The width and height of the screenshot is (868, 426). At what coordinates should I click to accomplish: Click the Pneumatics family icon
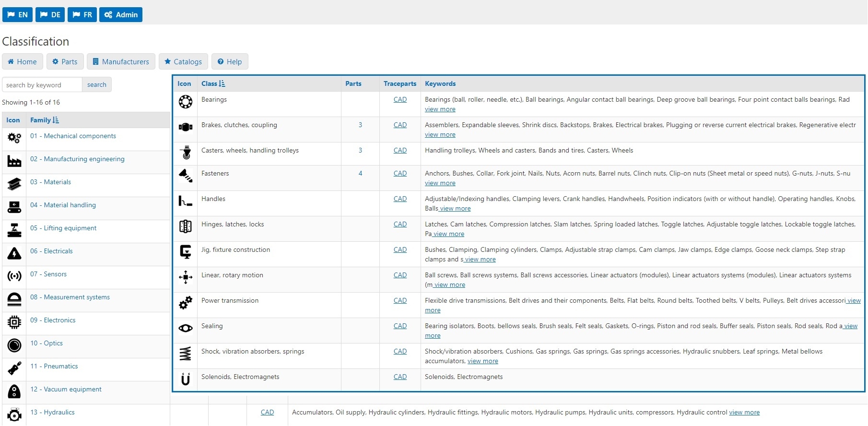pos(14,368)
